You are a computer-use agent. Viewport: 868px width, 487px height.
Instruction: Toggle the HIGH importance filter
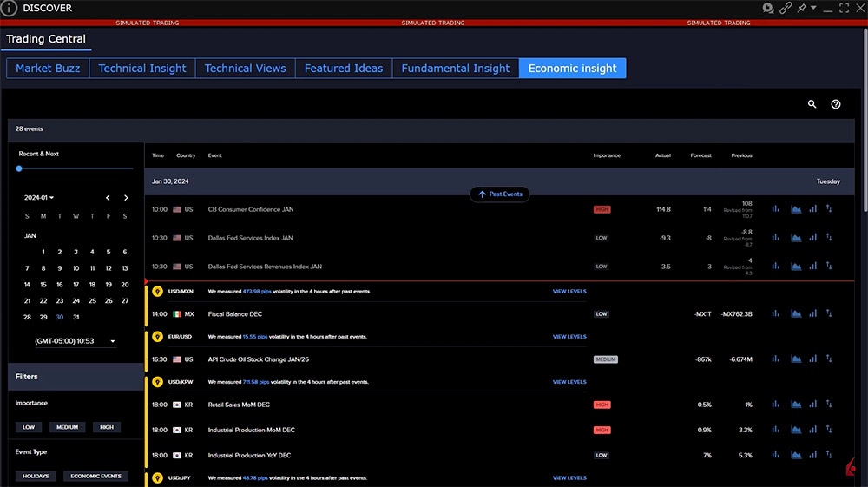click(x=107, y=427)
